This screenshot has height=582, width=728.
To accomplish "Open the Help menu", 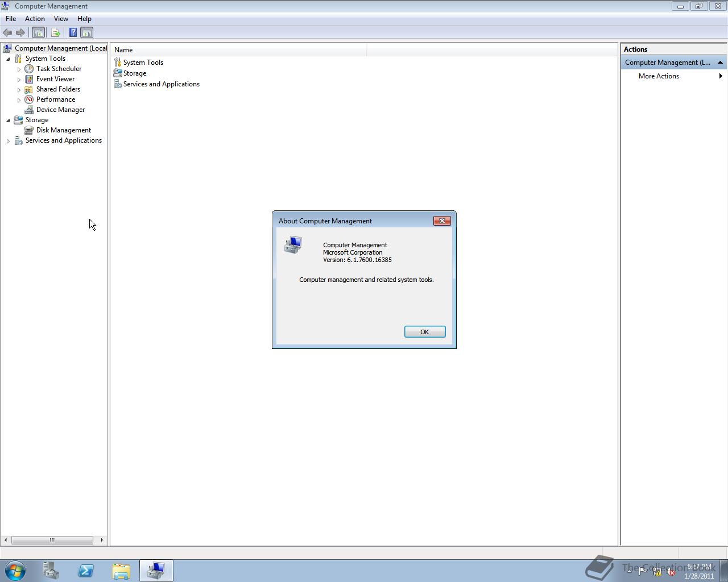I will pyautogui.click(x=84, y=19).
